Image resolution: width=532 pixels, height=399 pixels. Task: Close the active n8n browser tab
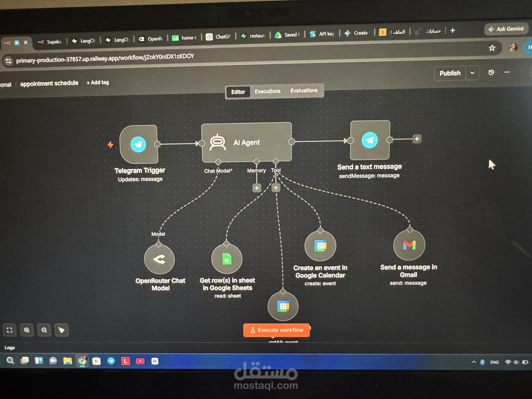click(26, 43)
